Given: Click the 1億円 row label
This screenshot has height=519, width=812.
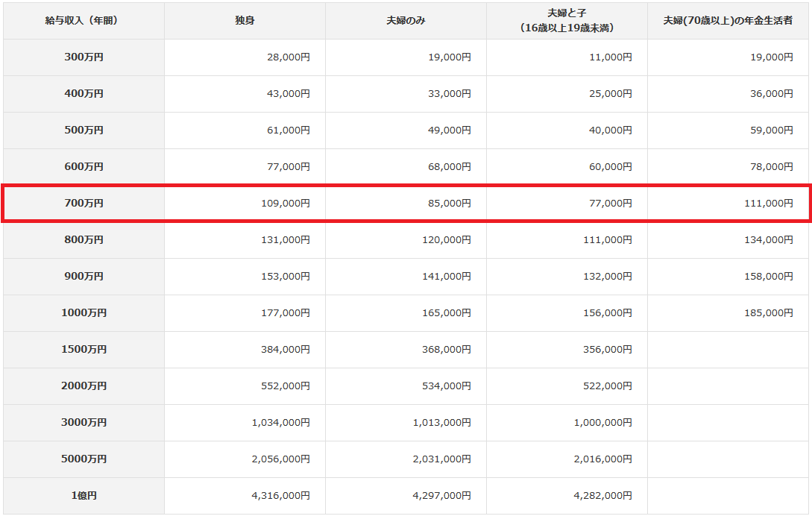Looking at the screenshot, I should pos(84,495).
